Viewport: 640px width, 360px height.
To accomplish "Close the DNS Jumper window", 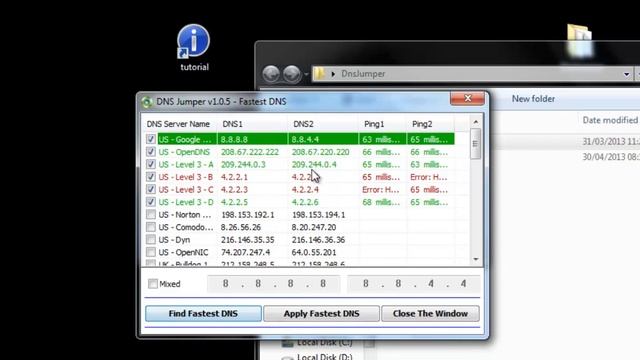I will click(467, 98).
